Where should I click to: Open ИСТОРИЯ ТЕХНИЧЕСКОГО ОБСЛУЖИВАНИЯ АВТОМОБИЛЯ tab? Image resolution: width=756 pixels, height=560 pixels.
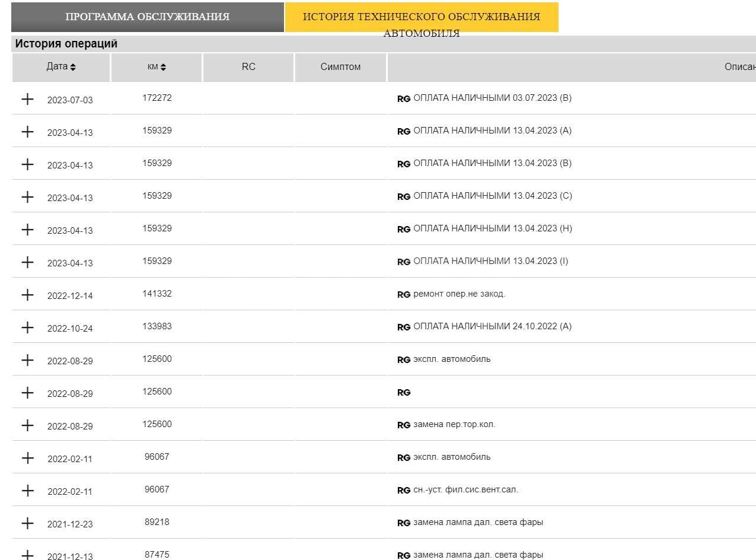[422, 17]
